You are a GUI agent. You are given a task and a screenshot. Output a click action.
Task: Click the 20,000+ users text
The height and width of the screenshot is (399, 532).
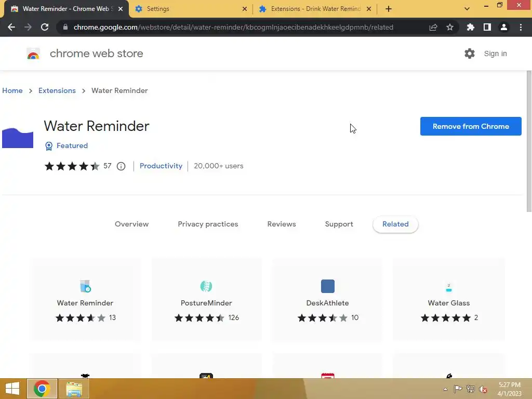(219, 166)
